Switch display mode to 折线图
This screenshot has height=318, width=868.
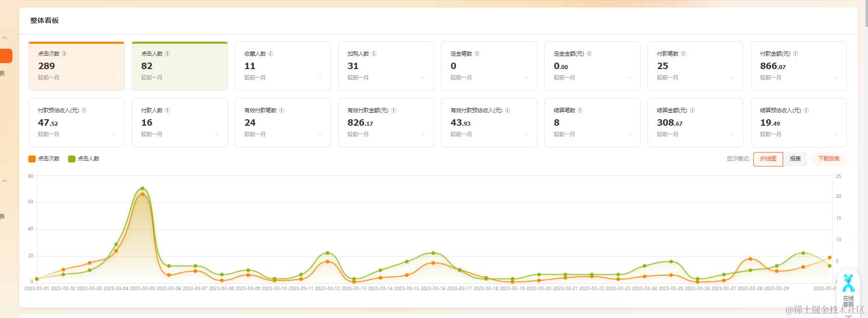point(768,159)
